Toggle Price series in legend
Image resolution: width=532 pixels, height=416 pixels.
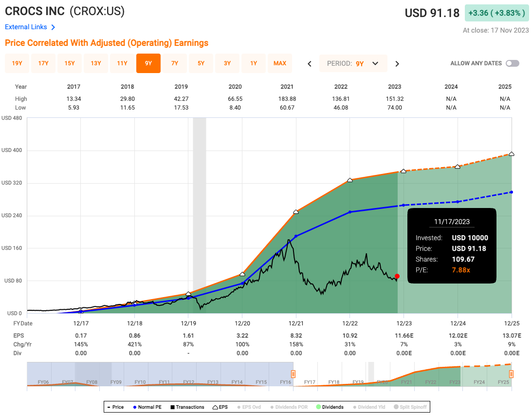tap(116, 407)
